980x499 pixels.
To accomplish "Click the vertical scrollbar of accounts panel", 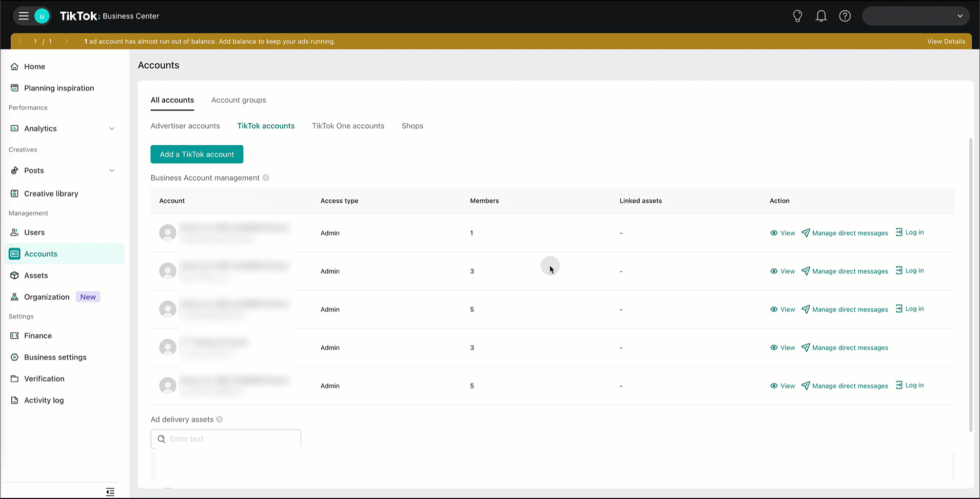I will pos(970,285).
